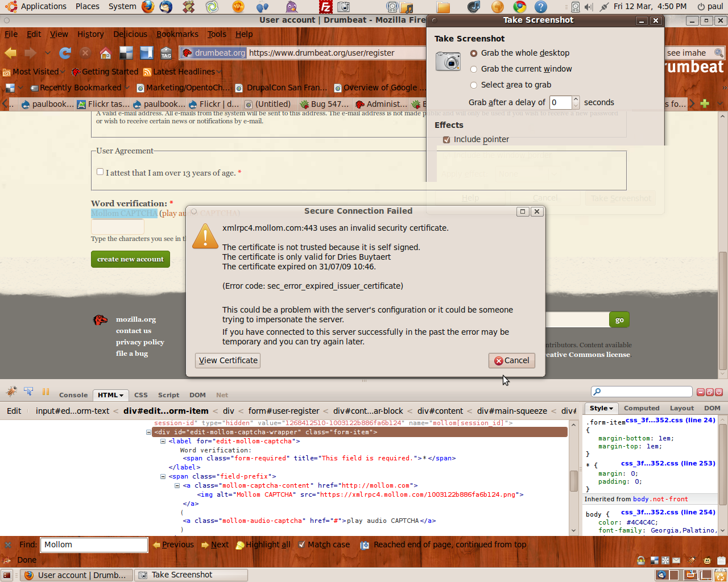Open the privacy policy footer link

click(140, 342)
